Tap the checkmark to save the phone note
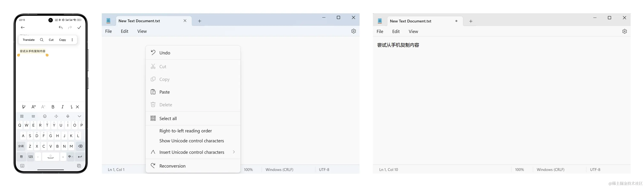The width and height of the screenshot is (644, 187). pyautogui.click(x=79, y=27)
